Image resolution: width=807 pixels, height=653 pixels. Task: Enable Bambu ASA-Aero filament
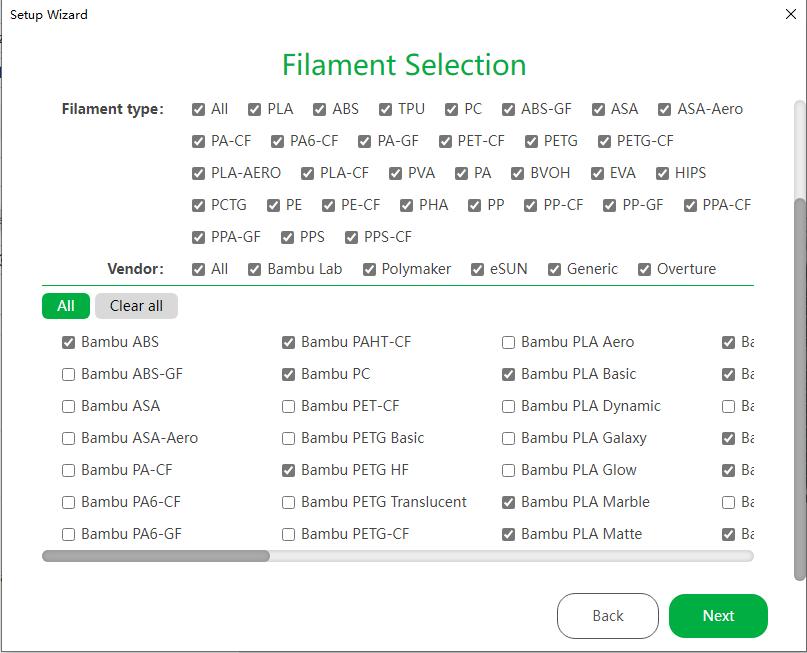click(68, 438)
